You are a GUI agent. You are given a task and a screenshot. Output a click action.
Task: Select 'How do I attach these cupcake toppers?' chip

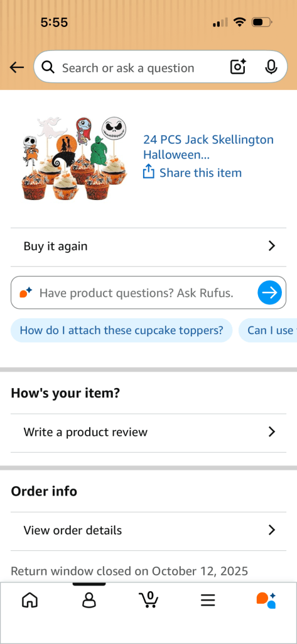click(x=121, y=330)
